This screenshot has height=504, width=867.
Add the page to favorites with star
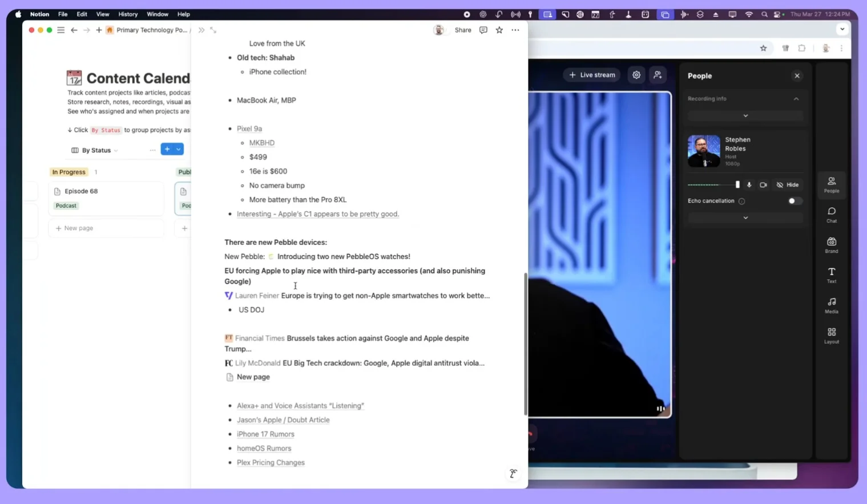point(499,30)
